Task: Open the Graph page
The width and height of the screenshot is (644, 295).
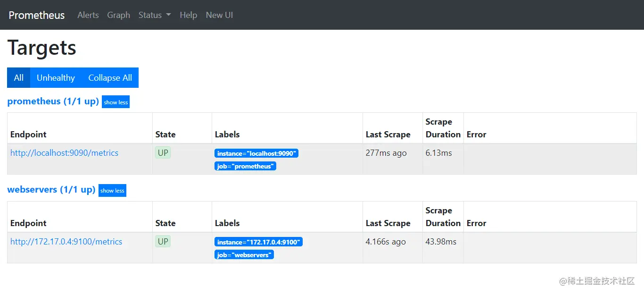Action: coord(118,15)
